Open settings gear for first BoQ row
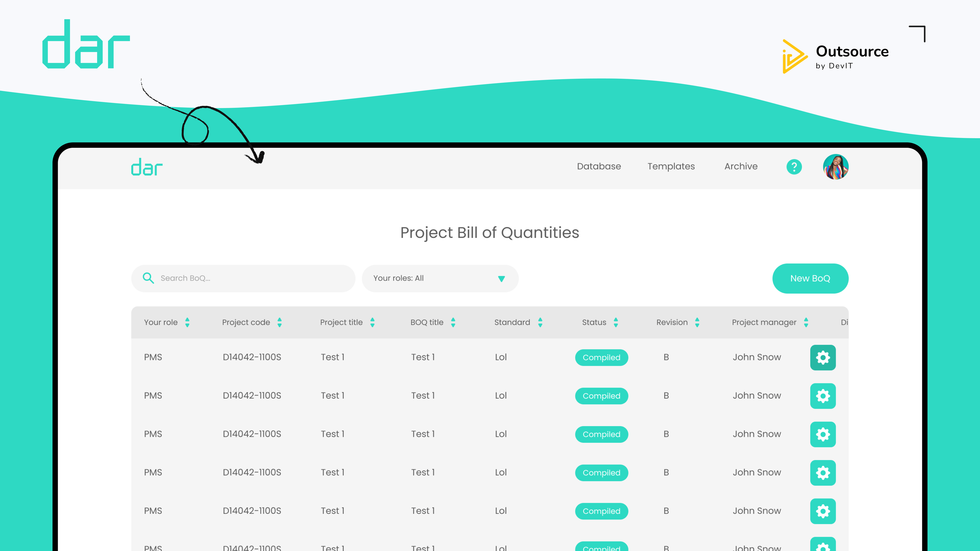Screen dimensions: 980x551 [823, 357]
